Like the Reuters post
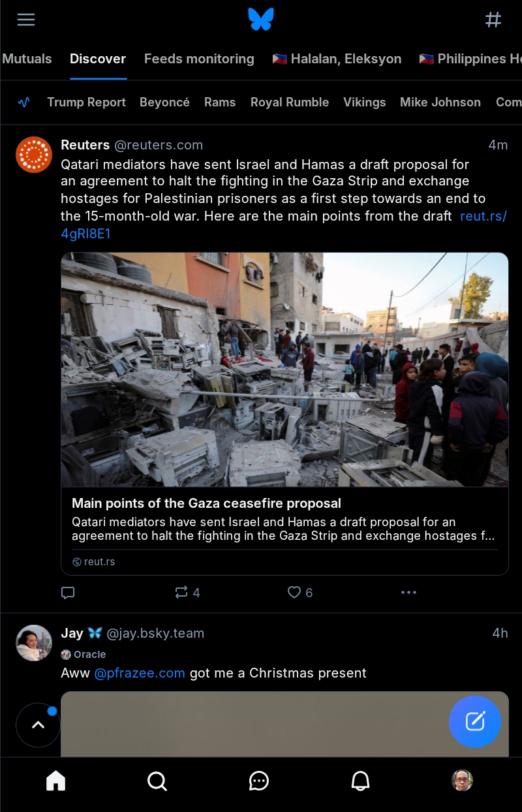522x812 pixels. (x=300, y=593)
